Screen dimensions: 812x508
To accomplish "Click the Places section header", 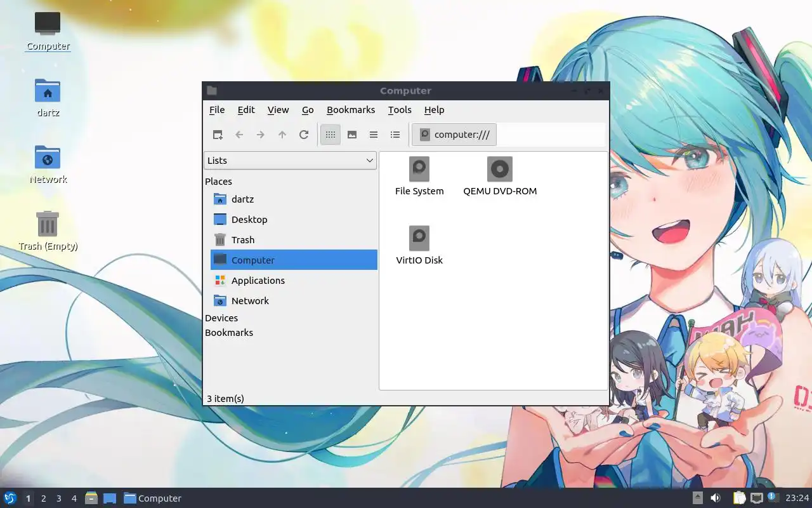I will [x=218, y=182].
